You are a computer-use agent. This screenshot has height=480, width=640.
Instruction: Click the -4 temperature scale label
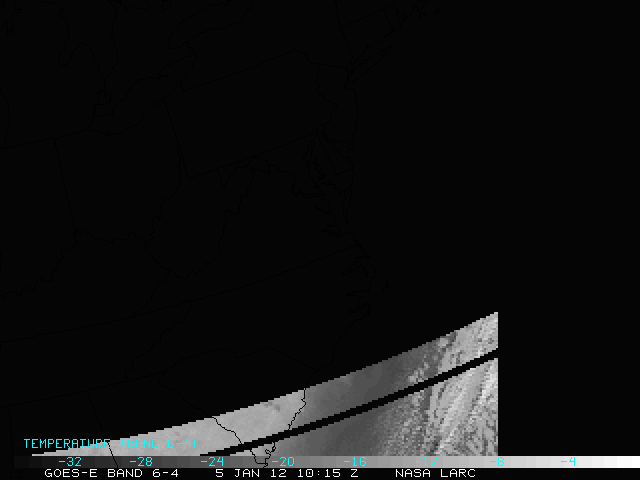point(567,462)
